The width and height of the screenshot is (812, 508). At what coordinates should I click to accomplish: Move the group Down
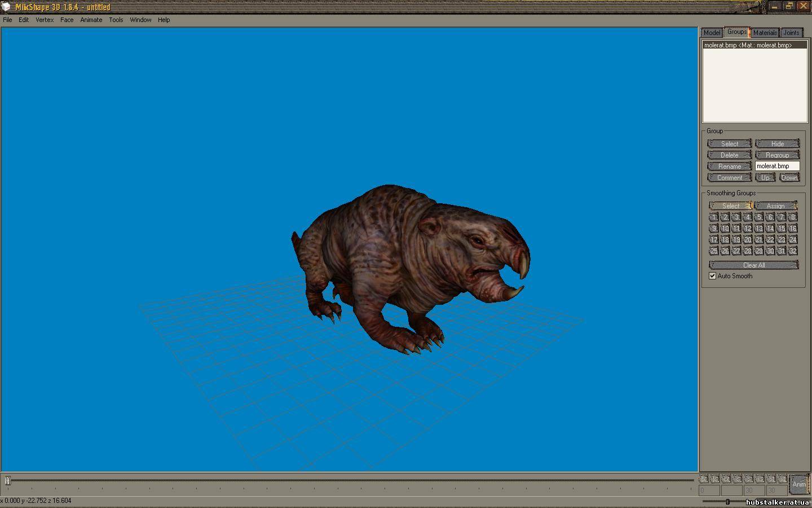pos(789,177)
